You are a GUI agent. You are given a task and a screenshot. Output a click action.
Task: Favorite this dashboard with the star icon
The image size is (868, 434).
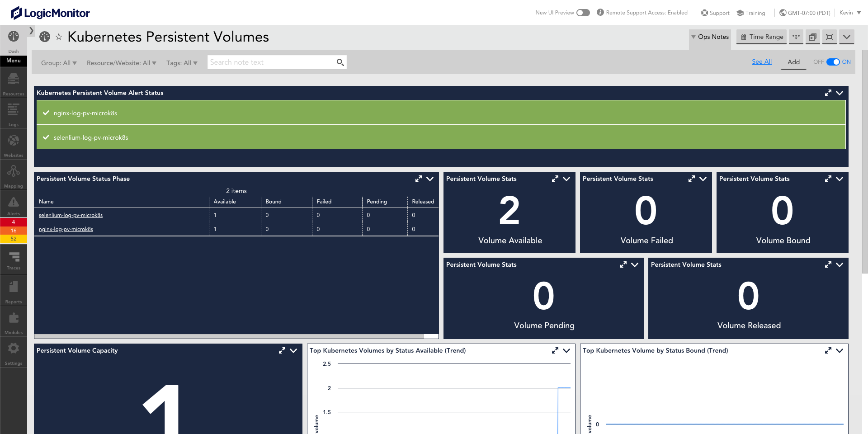pyautogui.click(x=59, y=37)
